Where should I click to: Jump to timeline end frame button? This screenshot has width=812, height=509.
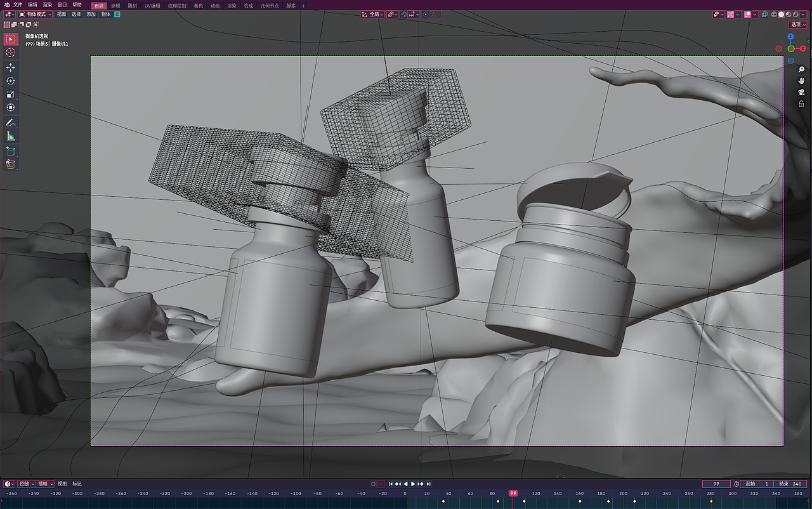point(429,484)
